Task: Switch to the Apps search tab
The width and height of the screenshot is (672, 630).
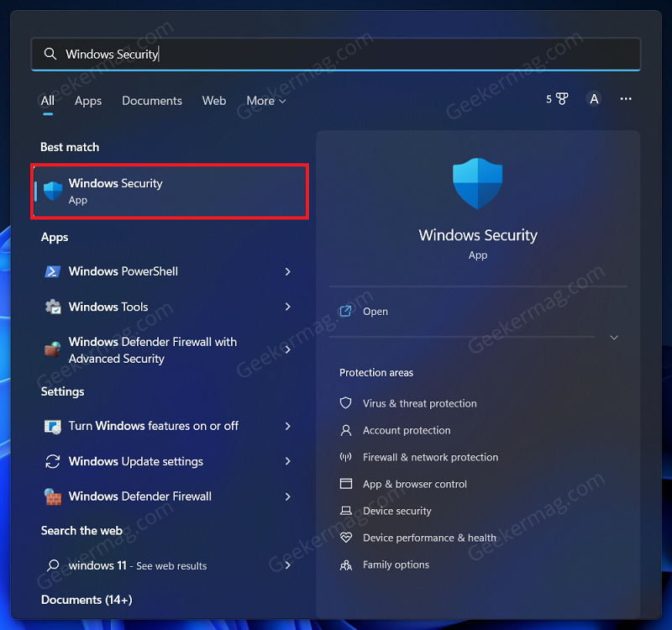Action: [88, 101]
